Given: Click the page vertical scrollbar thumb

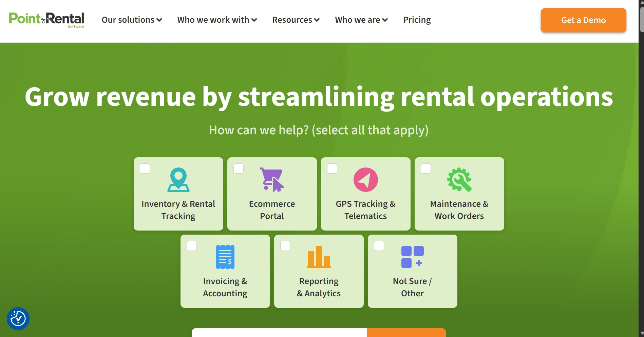Looking at the screenshot, I should (641, 19).
